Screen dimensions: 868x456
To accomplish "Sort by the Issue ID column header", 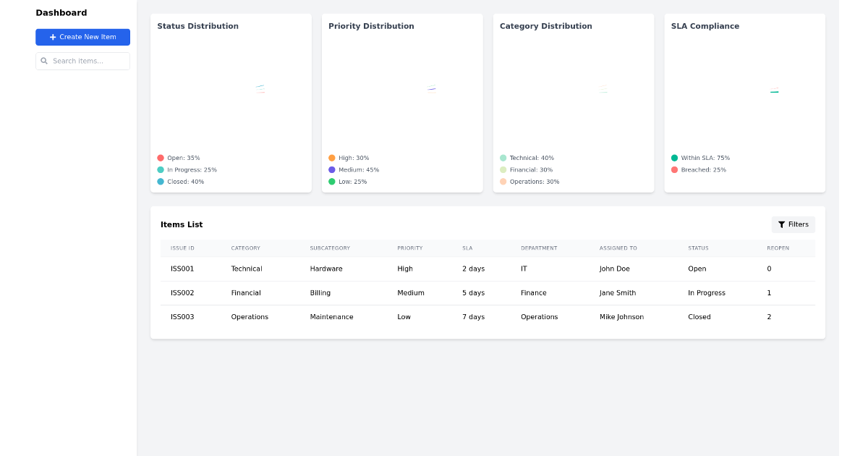I will coord(182,248).
